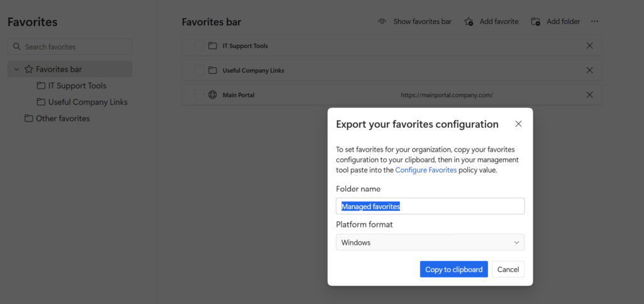Click folder icon of Useful Company Links row
The image size is (644, 304).
pos(213,70)
